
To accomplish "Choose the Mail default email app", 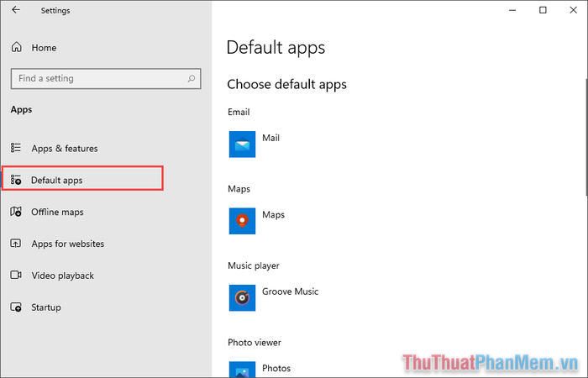I will point(270,138).
